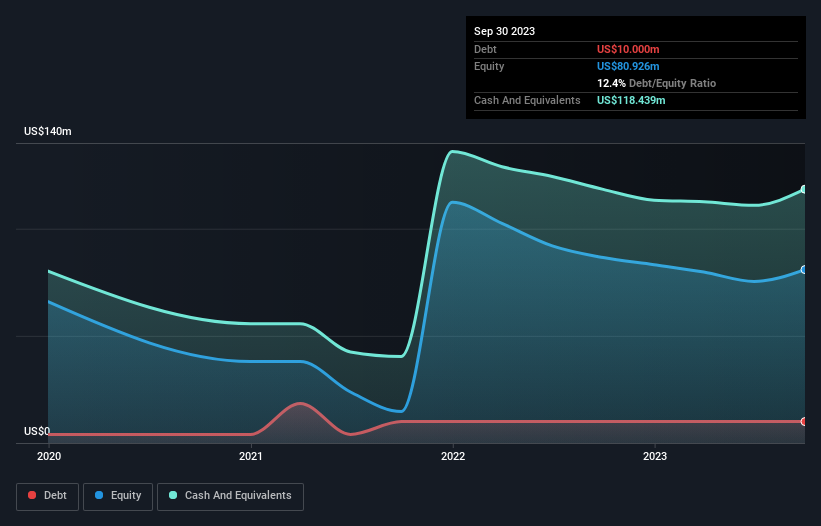Screen dimensions: 821x526
Task: Click the blue Equity endpoint marker
Action: (804, 270)
